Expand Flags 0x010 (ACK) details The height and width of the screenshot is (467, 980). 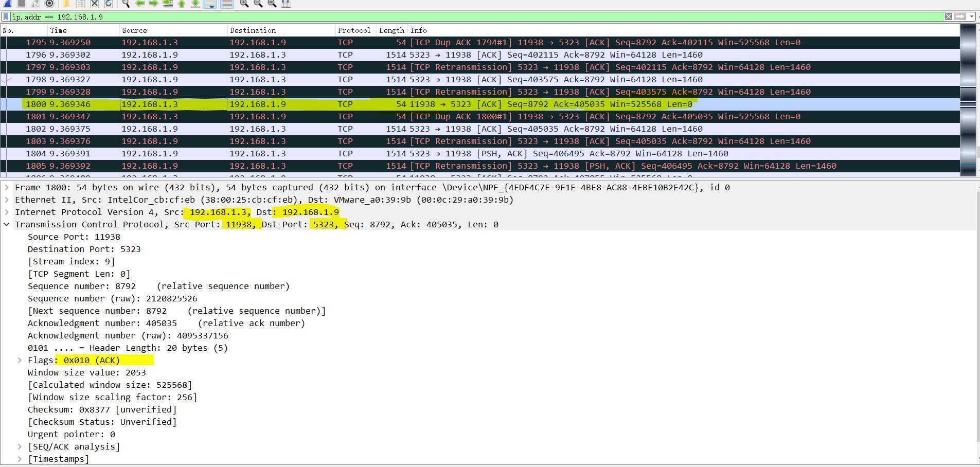(x=20, y=360)
